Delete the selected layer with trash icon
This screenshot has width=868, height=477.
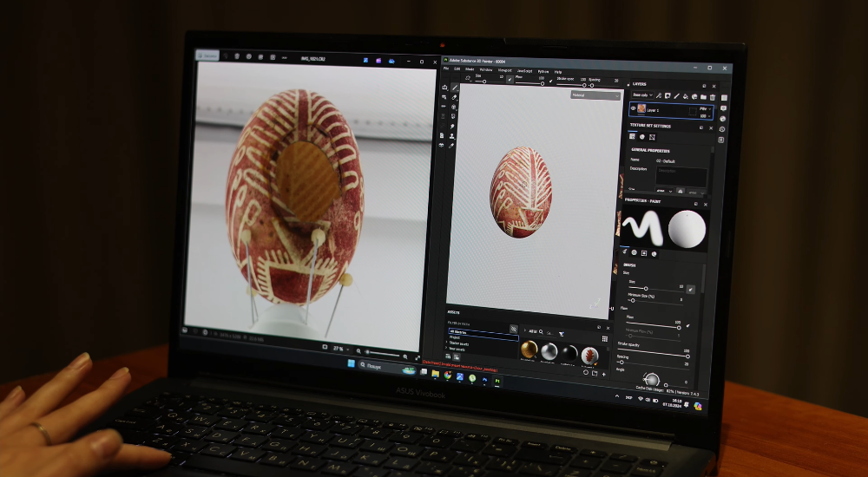[713, 97]
